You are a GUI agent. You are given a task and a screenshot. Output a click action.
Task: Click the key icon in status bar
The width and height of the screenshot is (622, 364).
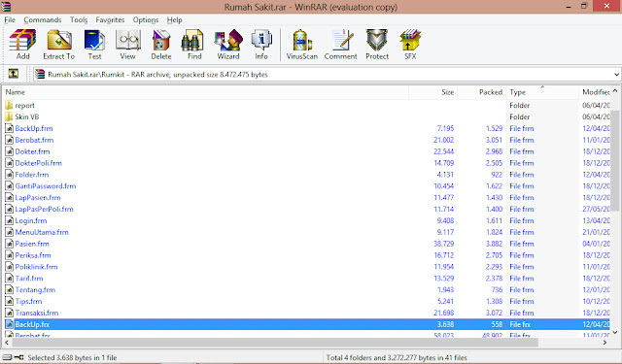18,357
